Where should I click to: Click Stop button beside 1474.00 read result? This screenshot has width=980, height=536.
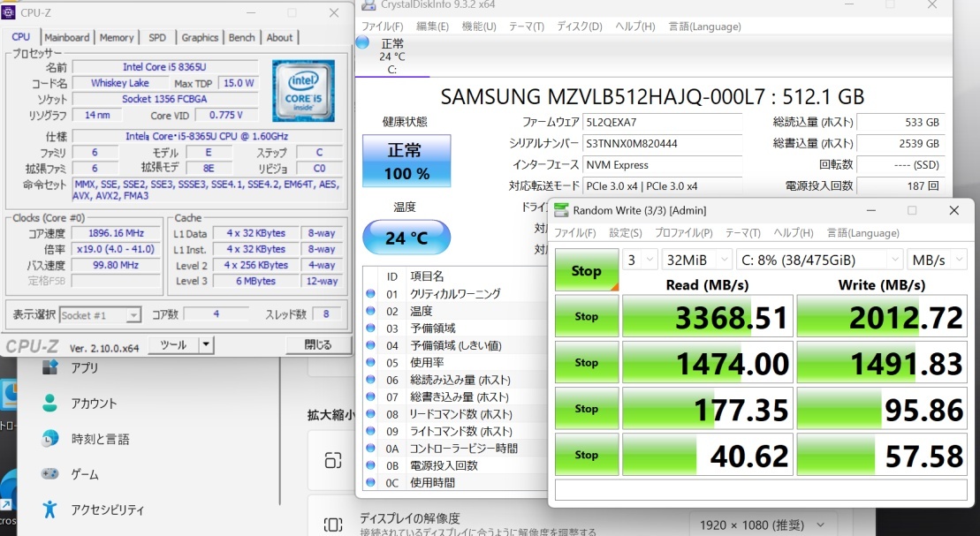586,362
